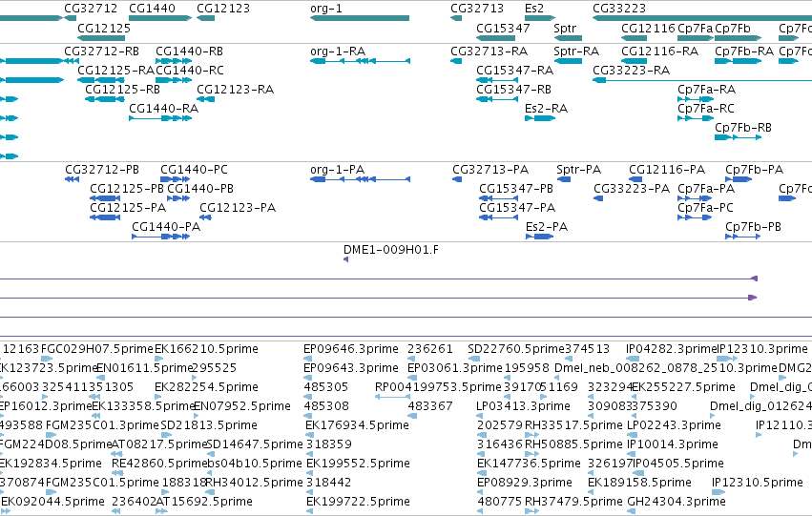Select the CG12125 gene label

click(104, 28)
